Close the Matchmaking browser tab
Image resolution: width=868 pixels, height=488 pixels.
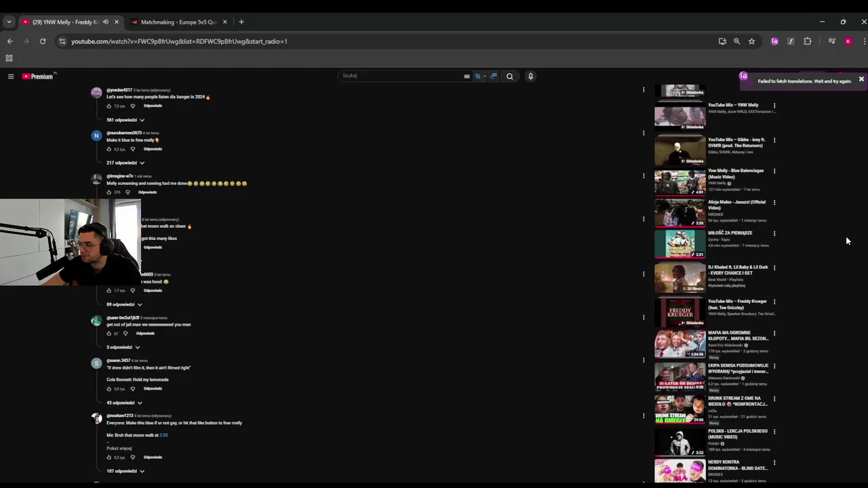pyautogui.click(x=225, y=22)
